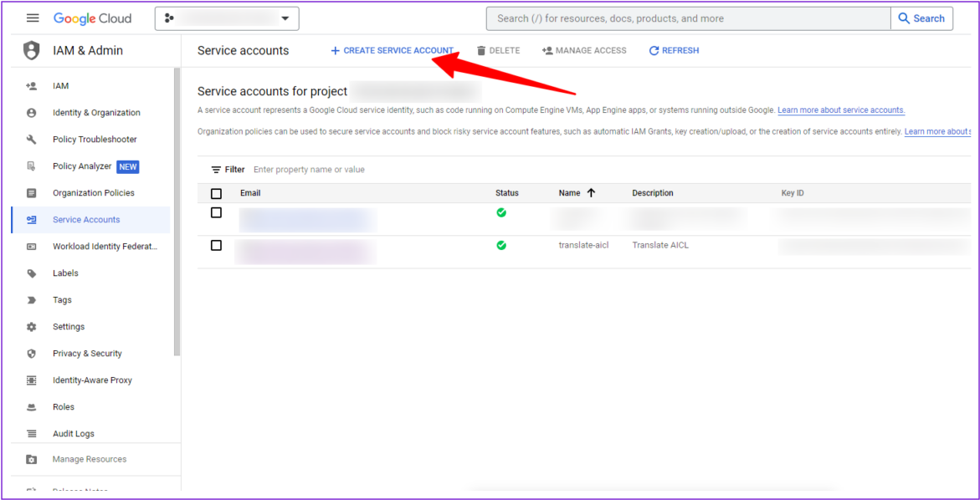Click the plus icon for Create Service Account

[335, 50]
